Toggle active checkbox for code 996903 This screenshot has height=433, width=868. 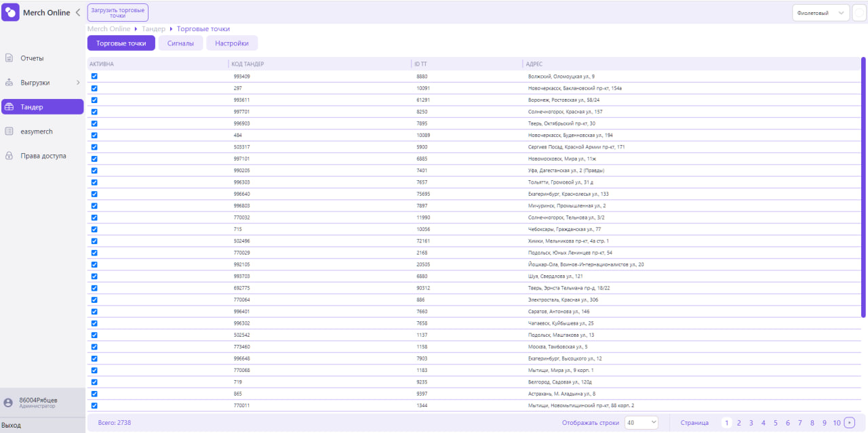(94, 123)
